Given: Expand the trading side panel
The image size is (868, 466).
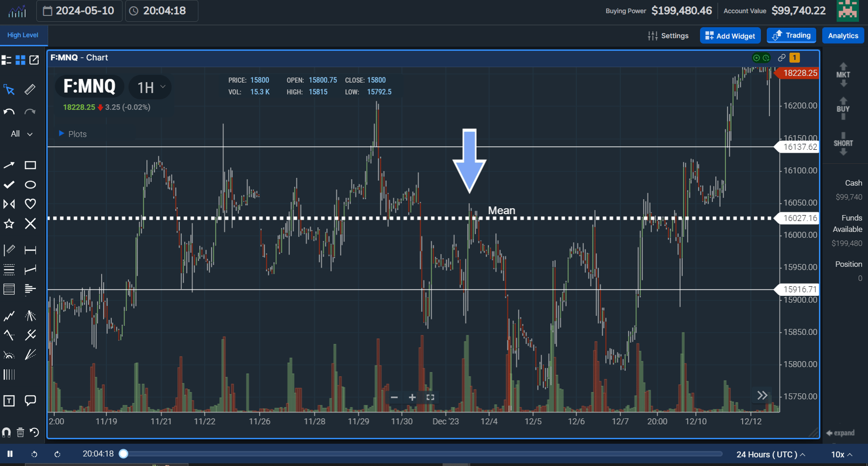Looking at the screenshot, I should point(840,433).
